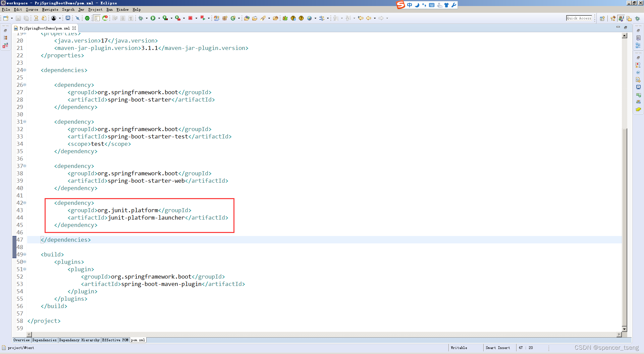Open the New wizard icon

[x=6, y=18]
